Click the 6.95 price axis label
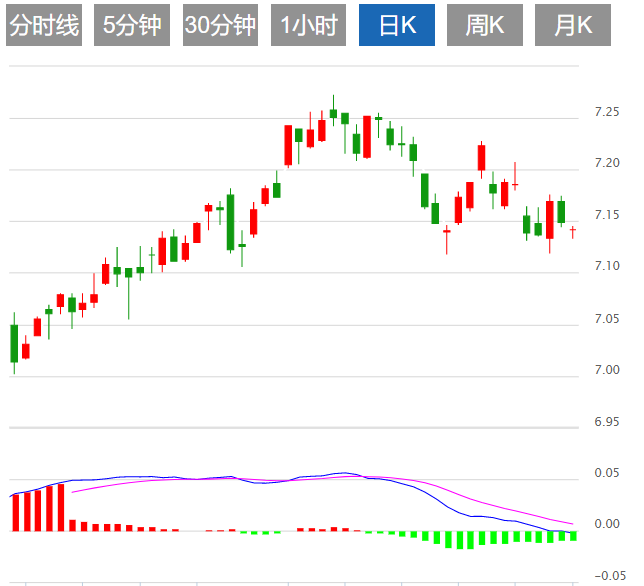Screen dimensions: 644x586 coord(607,422)
